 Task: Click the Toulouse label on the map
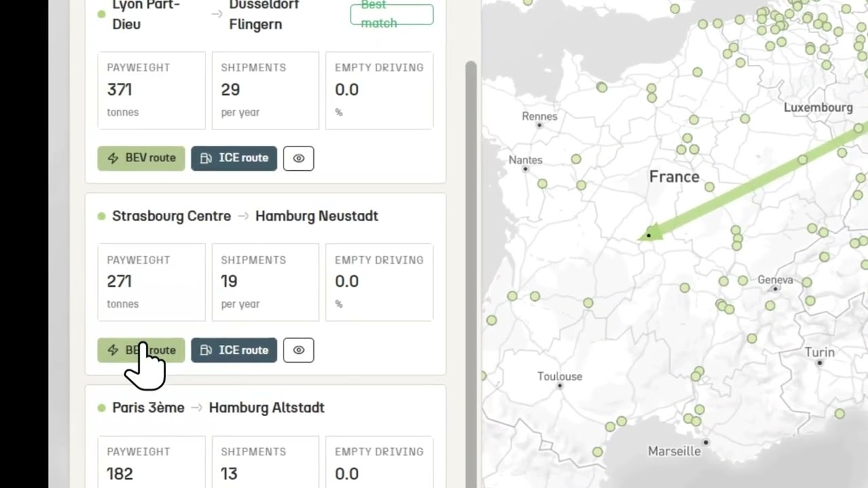click(560, 377)
